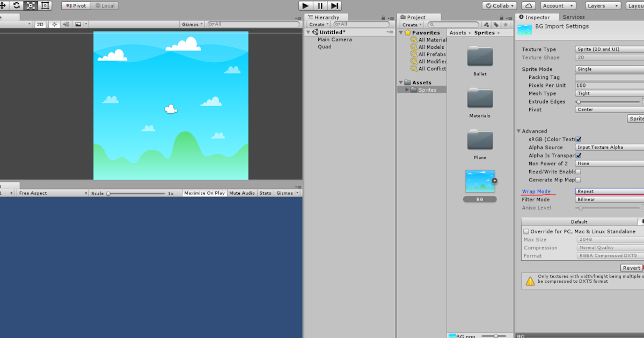This screenshot has width=644, height=338.
Task: Uncheck Alpha Is Transparency
Action: pyautogui.click(x=578, y=155)
